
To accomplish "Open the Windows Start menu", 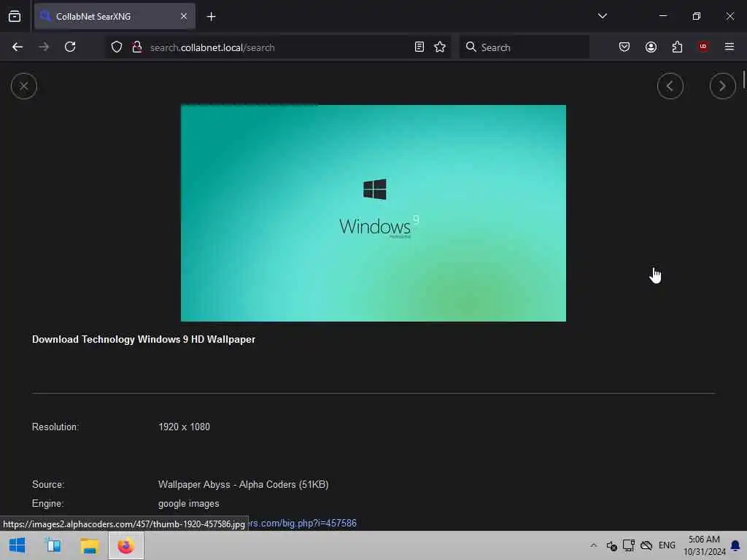I will (x=18, y=545).
